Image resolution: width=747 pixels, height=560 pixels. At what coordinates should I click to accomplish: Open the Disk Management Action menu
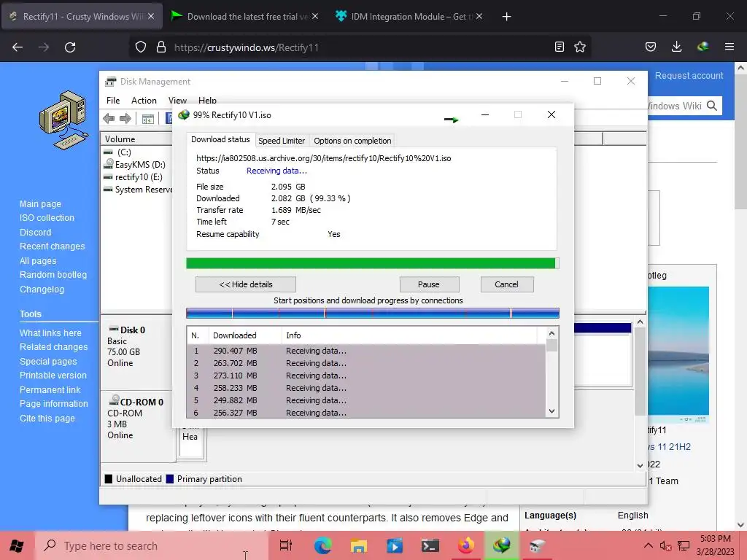click(144, 101)
